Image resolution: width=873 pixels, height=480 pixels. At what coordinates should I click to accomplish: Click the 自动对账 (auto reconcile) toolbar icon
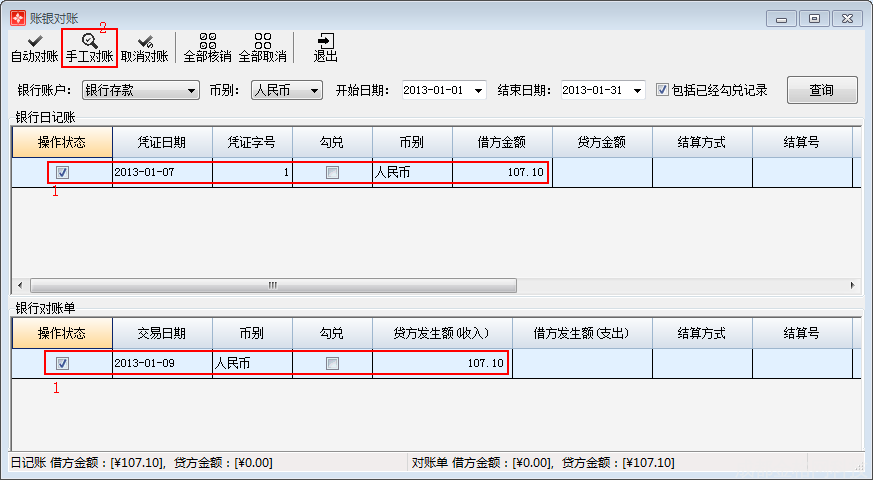(34, 46)
